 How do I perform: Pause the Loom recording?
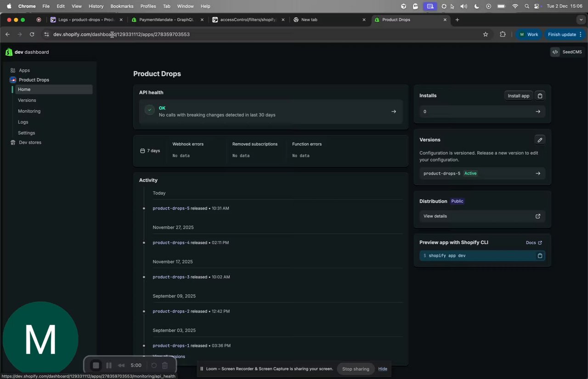click(x=109, y=366)
